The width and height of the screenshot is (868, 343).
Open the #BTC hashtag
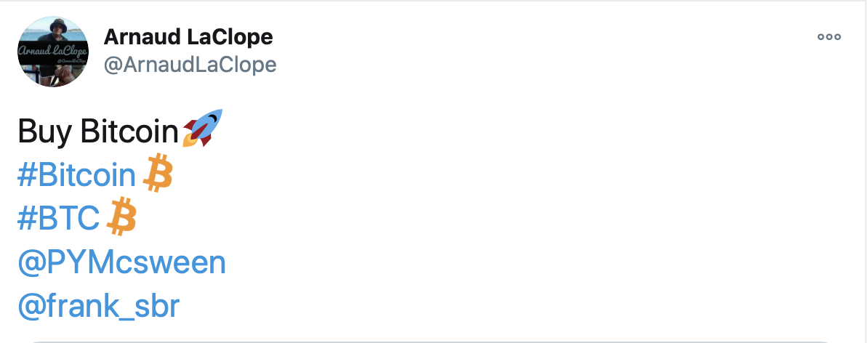(x=59, y=219)
